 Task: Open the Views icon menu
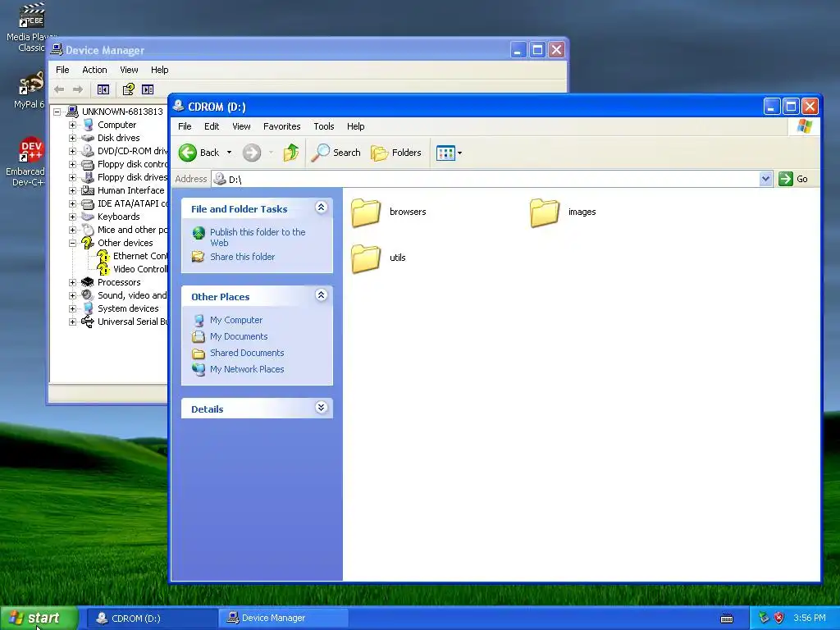(449, 153)
